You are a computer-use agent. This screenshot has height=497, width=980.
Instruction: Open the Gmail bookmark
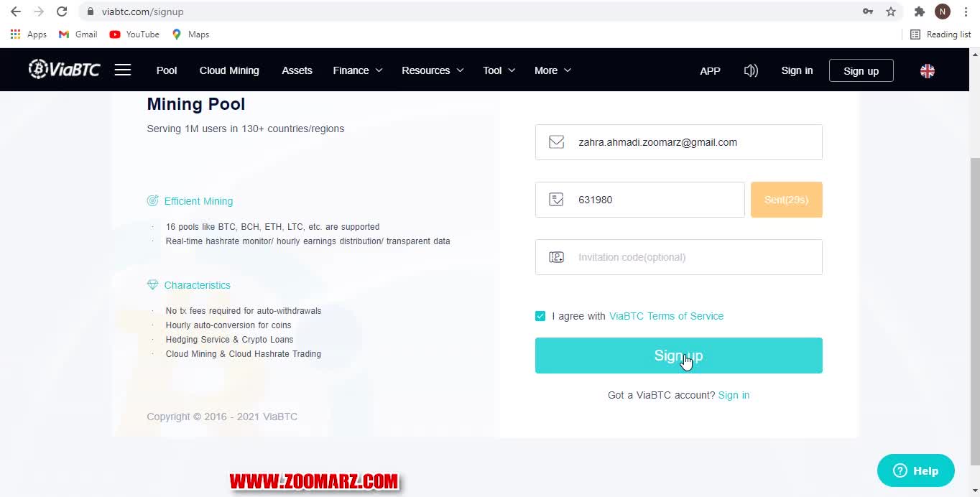(x=78, y=34)
